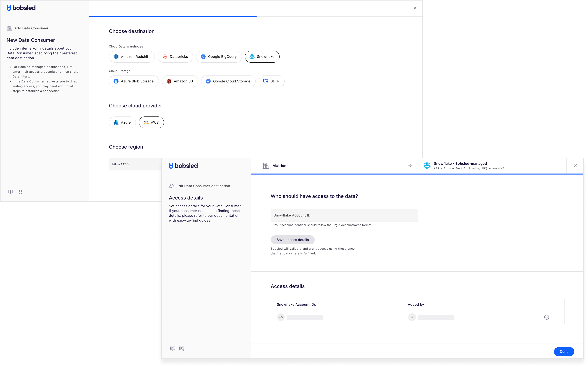This screenshot has height=367, width=588.
Task: Select AWS cloud provider
Action: pos(151,122)
